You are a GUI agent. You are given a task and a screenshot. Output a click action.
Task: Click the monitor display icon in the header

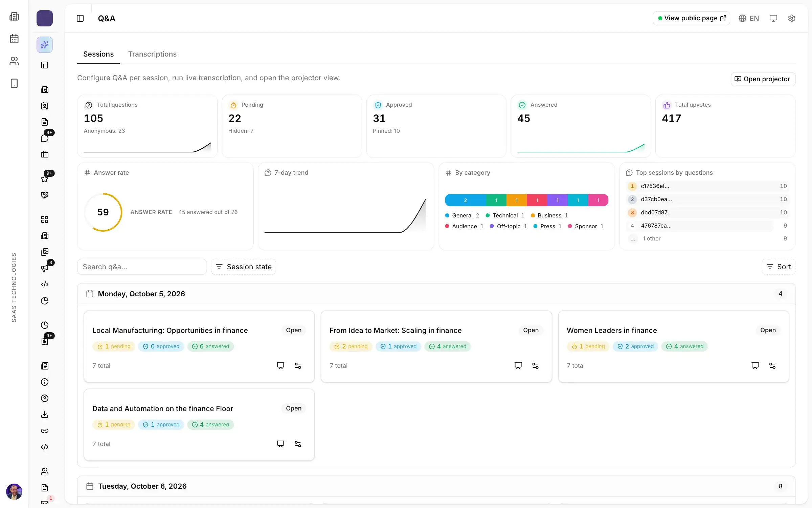point(773,18)
